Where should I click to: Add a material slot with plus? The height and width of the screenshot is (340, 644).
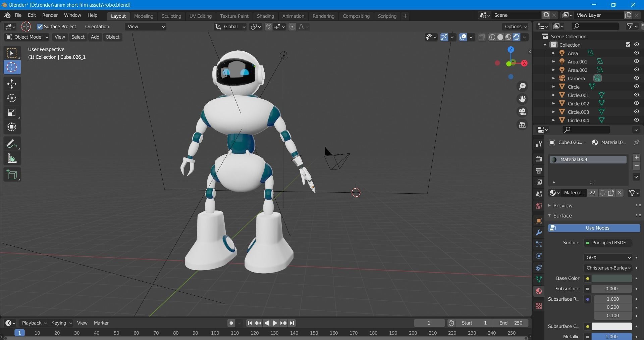click(636, 157)
